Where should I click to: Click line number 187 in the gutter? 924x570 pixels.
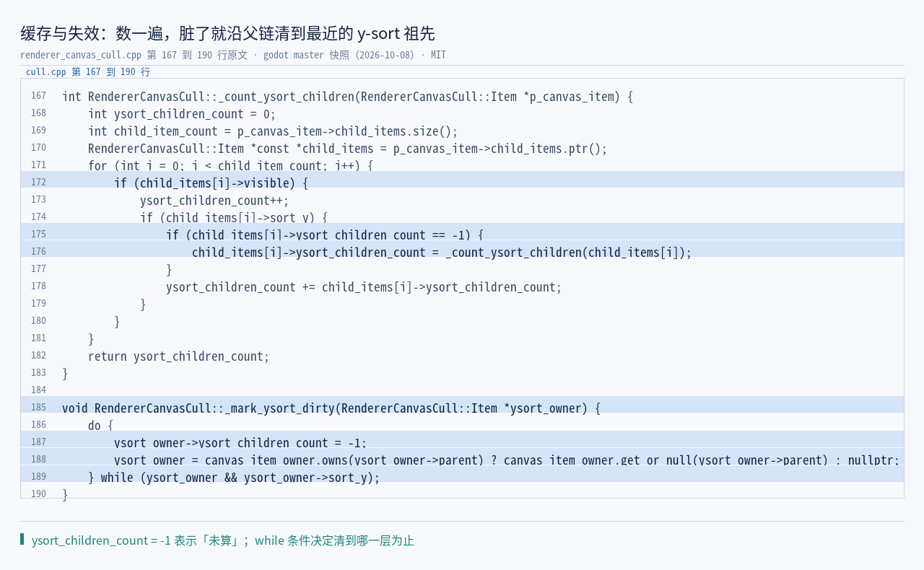point(38,442)
